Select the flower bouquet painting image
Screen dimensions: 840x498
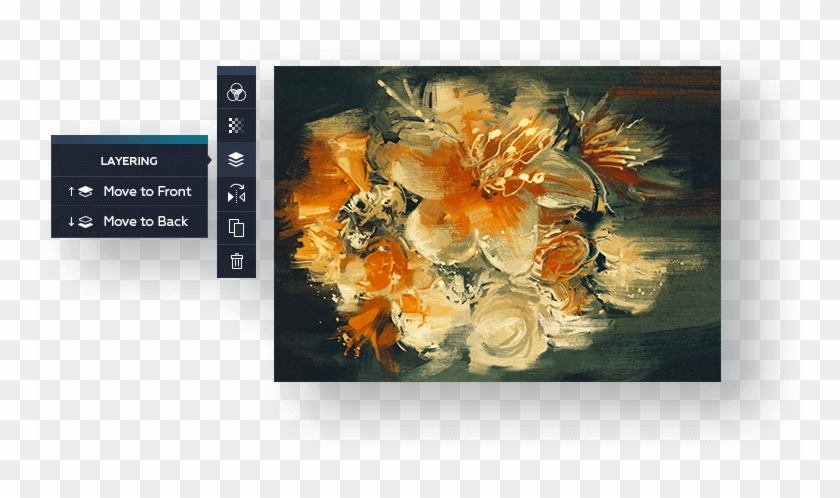tap(497, 224)
